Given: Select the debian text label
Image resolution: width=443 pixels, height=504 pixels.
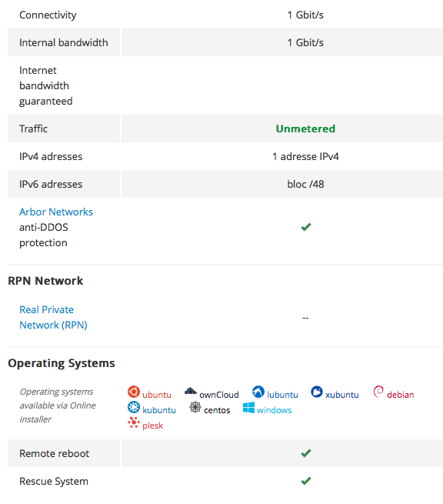Looking at the screenshot, I should coord(400,395).
